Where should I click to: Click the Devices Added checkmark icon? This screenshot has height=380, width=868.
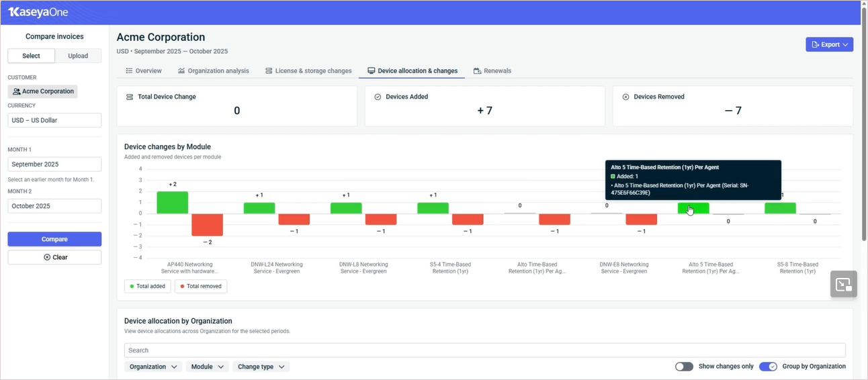point(378,97)
